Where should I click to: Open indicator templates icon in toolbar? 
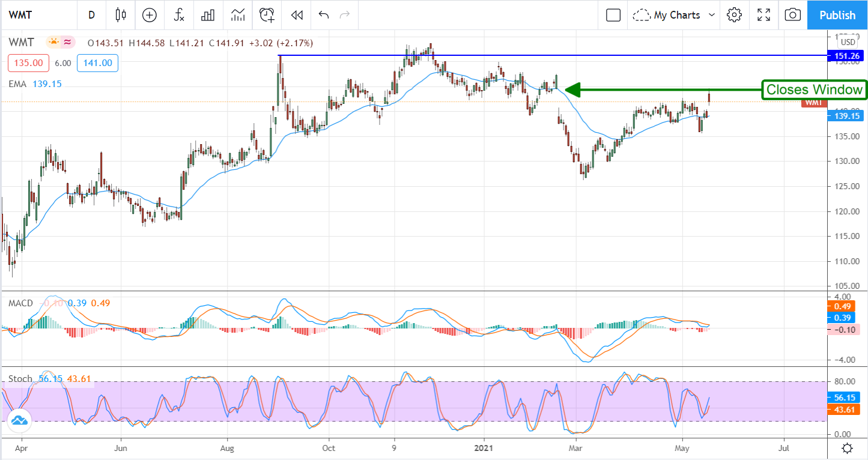(x=237, y=15)
